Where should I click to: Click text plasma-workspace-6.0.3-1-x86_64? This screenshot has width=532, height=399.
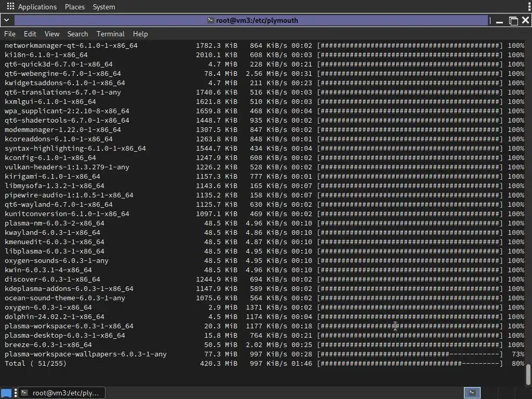pyautogui.click(x=69, y=326)
